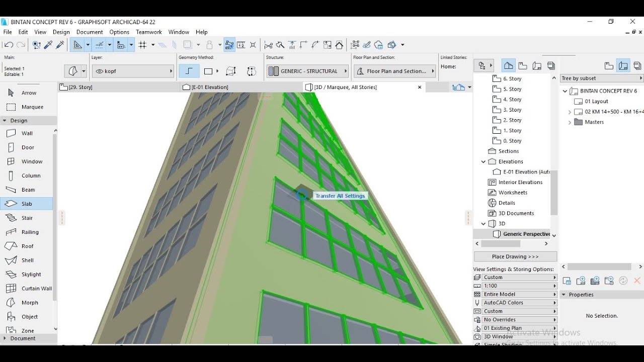The height and width of the screenshot is (362, 644).
Task: Switch to the 29. Story tab
Action: click(x=119, y=87)
